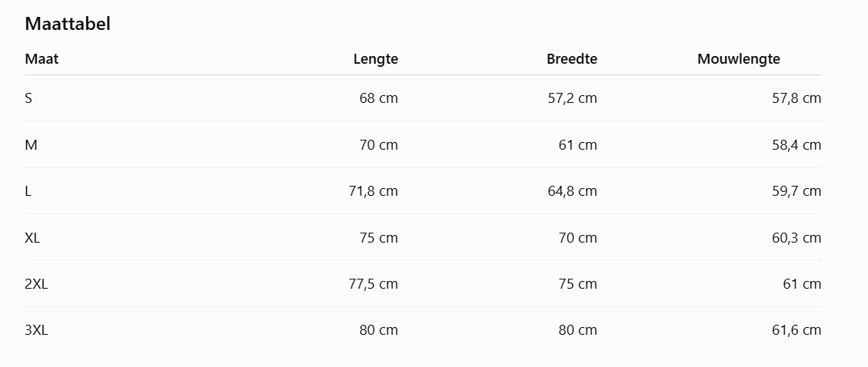This screenshot has width=868, height=367.
Task: Click the 58,4 cm sleeve length value
Action: tap(796, 145)
